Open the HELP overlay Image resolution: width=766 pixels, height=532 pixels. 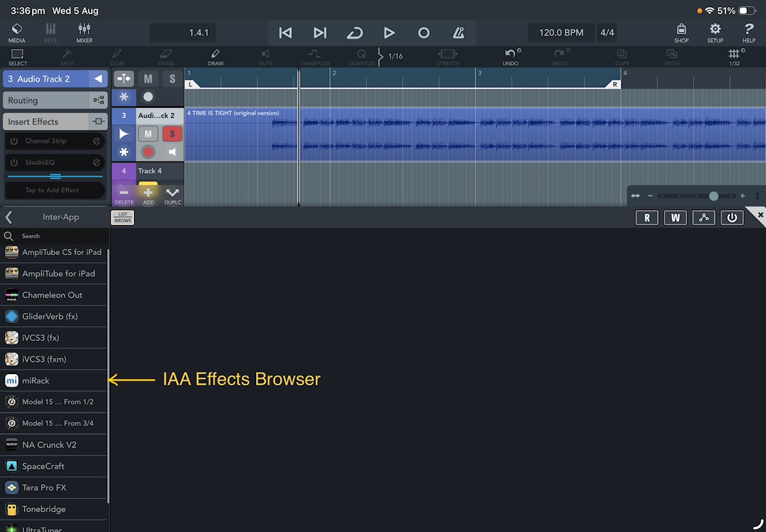[749, 33]
